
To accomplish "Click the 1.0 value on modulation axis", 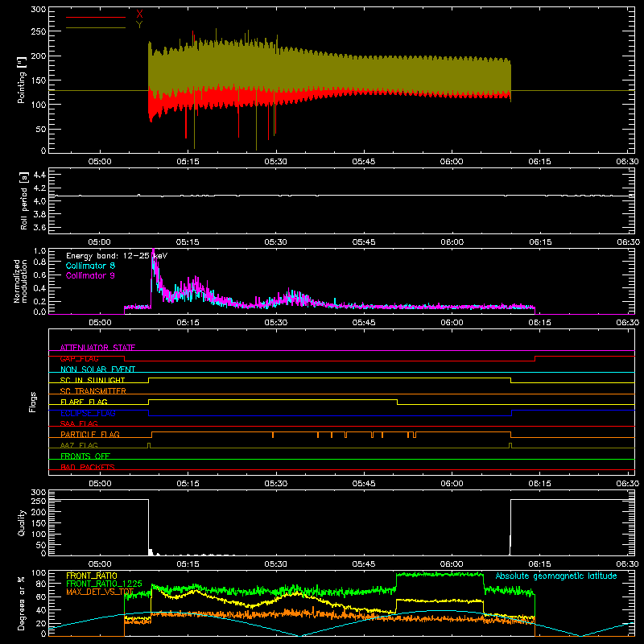I will coord(39,250).
